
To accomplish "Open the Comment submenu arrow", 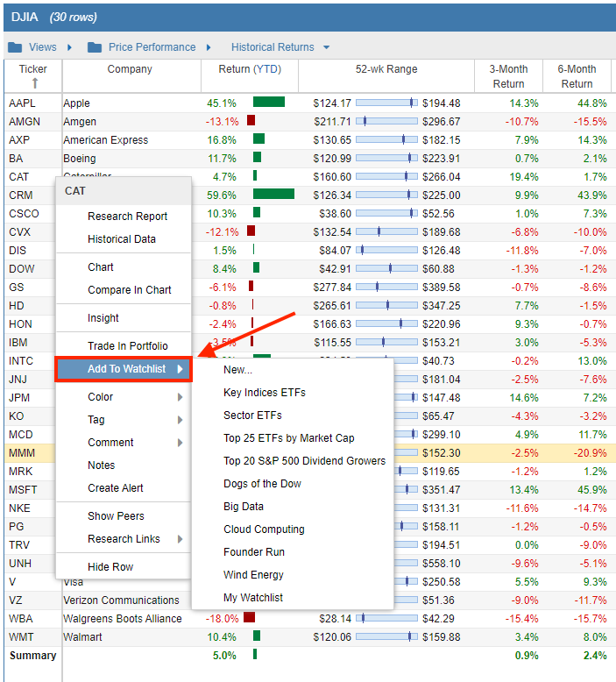I will tap(180, 443).
